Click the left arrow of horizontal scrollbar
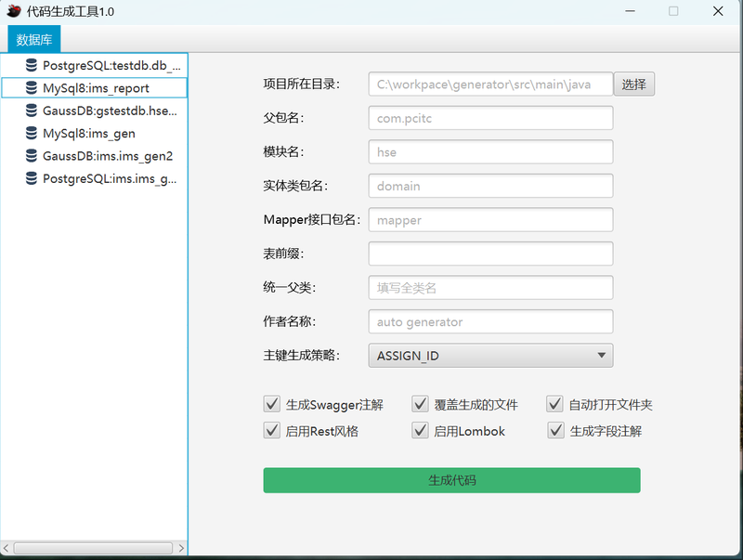 pyautogui.click(x=6, y=548)
